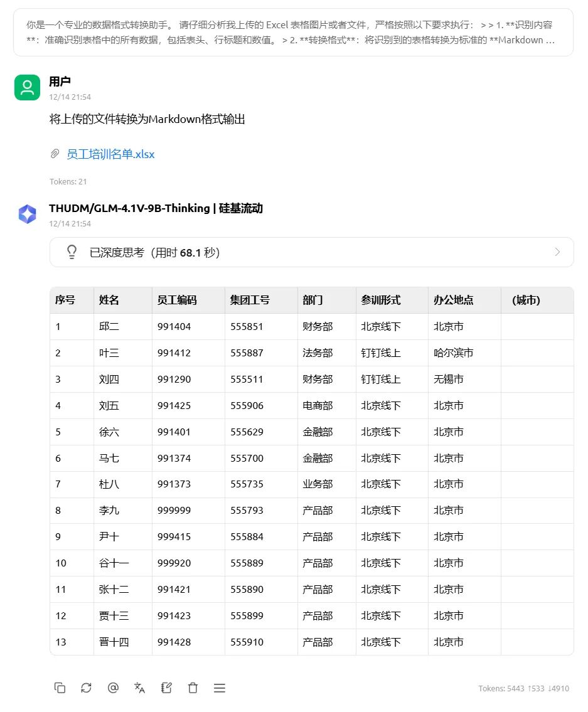Open the 员工培训名单.xlsx attachment
Image resolution: width=588 pixels, height=712 pixels.
(x=111, y=154)
